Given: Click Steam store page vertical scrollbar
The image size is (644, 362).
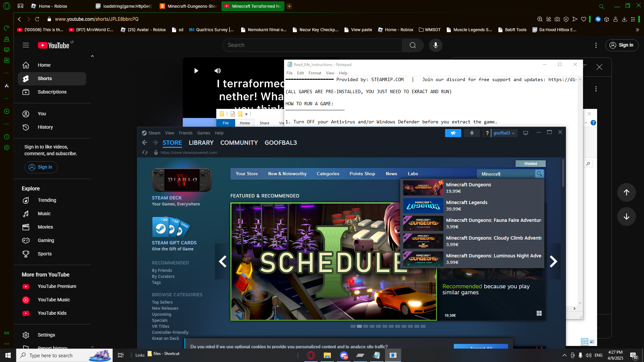Looking at the screenshot, I should pyautogui.click(x=563, y=174).
